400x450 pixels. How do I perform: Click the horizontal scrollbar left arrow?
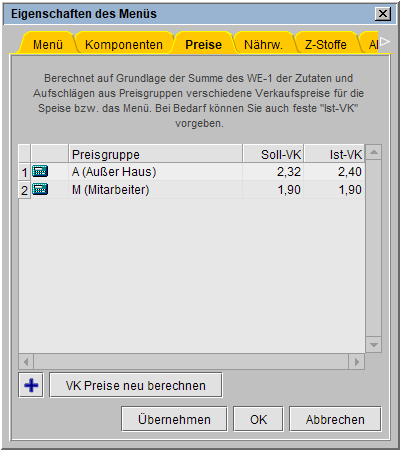[x=26, y=361]
